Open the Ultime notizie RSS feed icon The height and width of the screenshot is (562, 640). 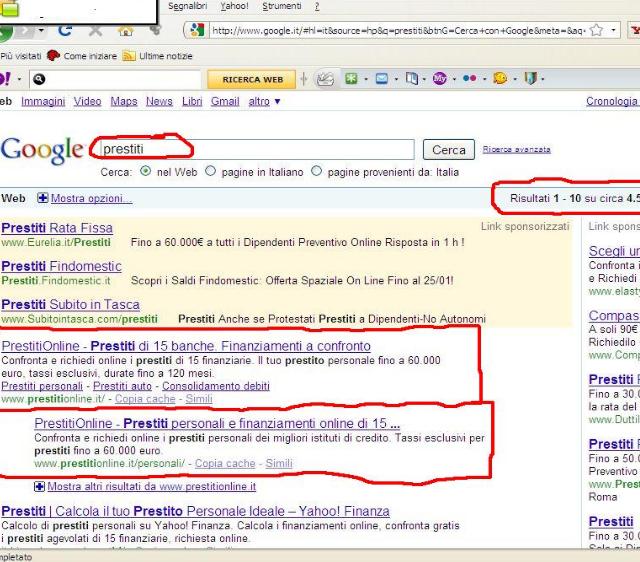[x=129, y=56]
